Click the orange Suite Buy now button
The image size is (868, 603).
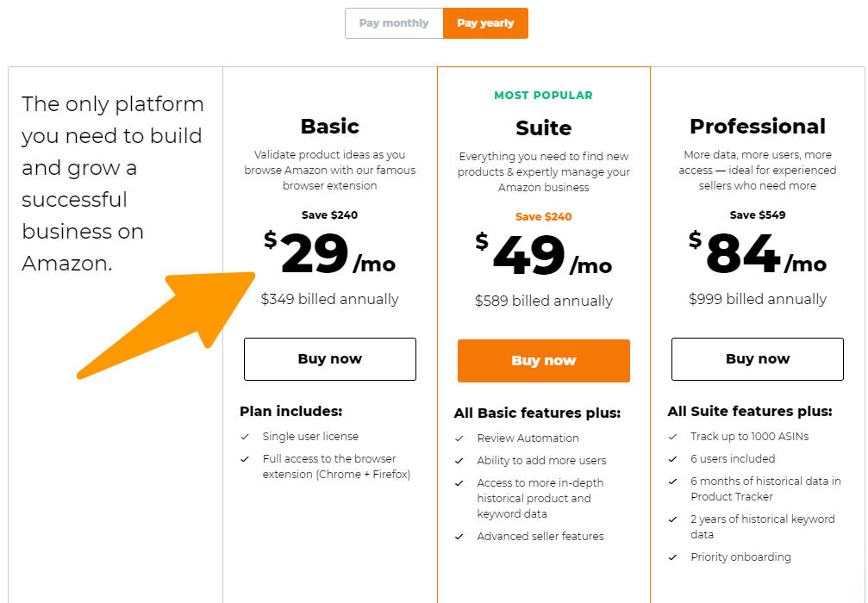click(543, 361)
